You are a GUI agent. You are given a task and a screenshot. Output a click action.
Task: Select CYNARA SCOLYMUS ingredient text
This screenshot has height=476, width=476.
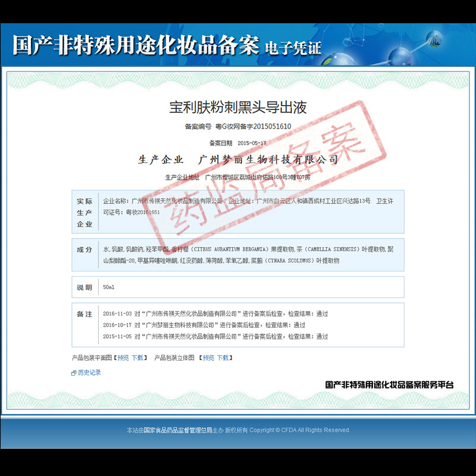289,261
